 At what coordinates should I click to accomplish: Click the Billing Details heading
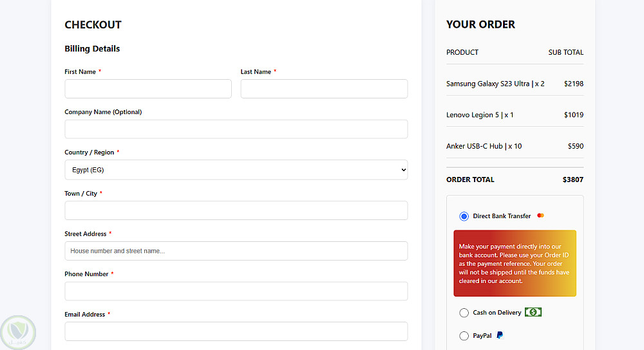point(92,49)
